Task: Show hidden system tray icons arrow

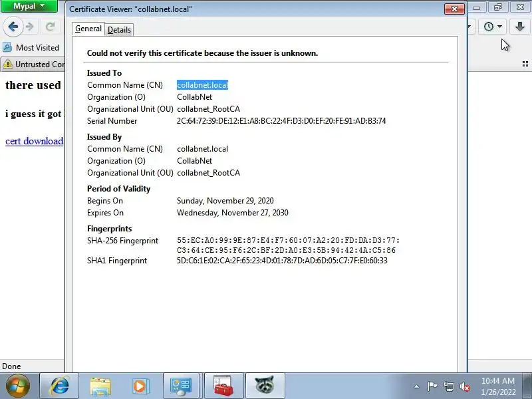Action: 417,386
